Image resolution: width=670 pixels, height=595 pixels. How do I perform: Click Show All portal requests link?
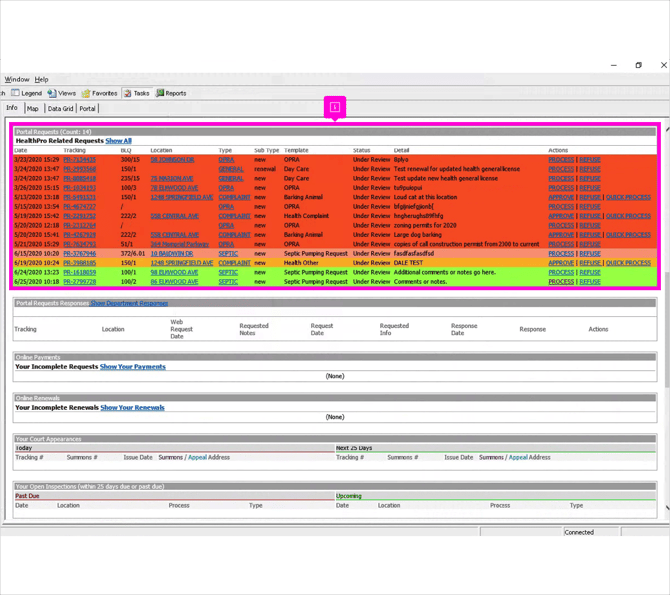pos(118,141)
